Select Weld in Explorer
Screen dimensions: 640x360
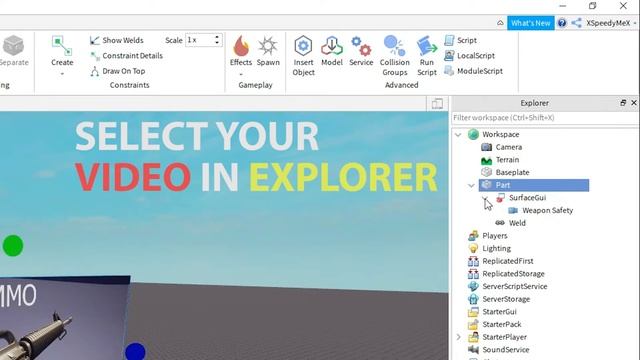(517, 223)
